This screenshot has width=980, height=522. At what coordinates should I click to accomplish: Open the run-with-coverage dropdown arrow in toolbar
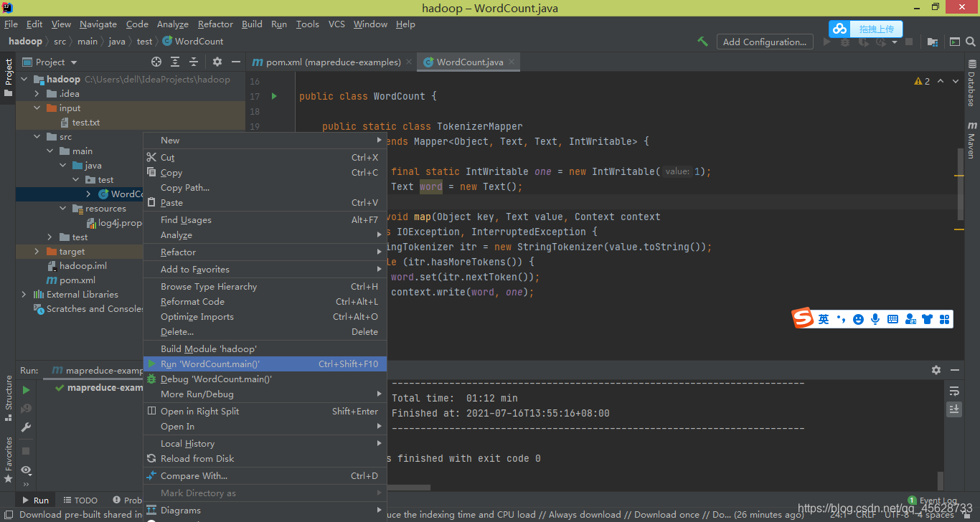[895, 42]
